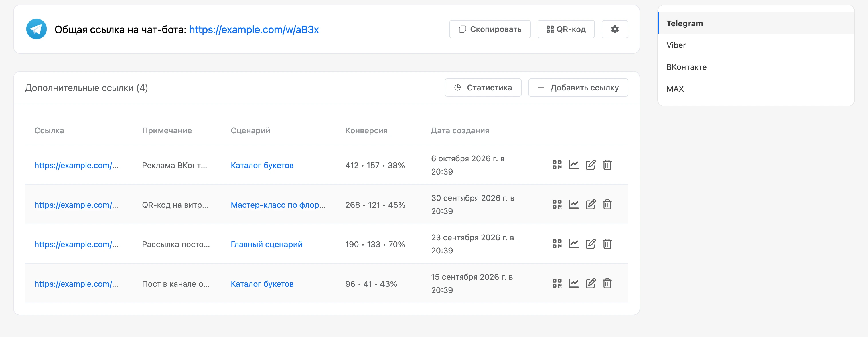Edit the Рассылка посто… link
Image resolution: width=868 pixels, height=337 pixels.
(x=590, y=244)
